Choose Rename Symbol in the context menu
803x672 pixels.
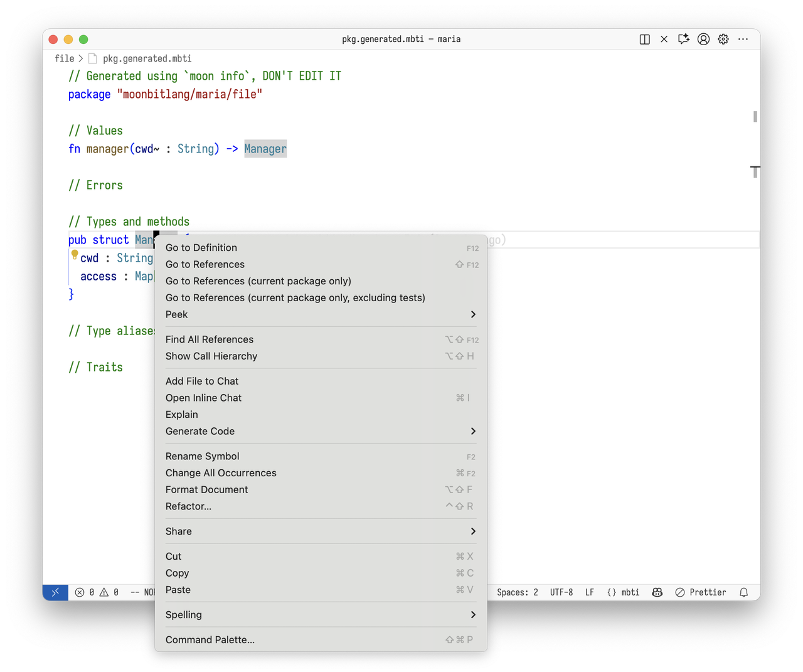coord(203,456)
